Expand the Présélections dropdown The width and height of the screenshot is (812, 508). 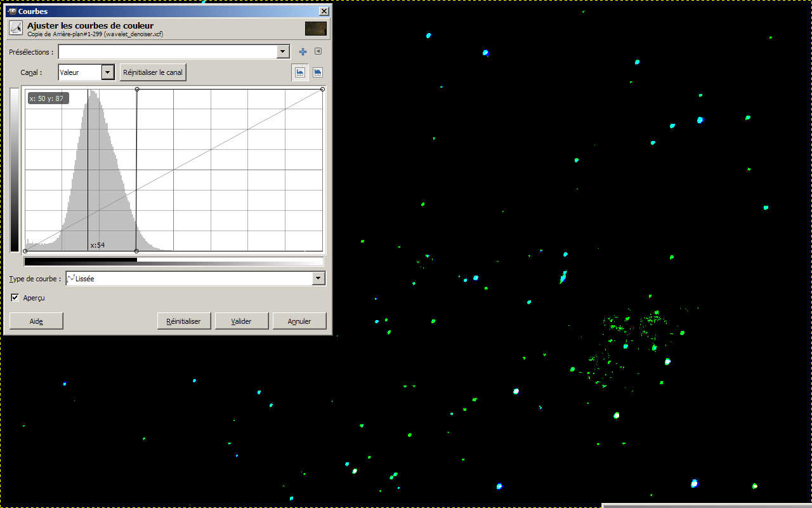[x=283, y=52]
